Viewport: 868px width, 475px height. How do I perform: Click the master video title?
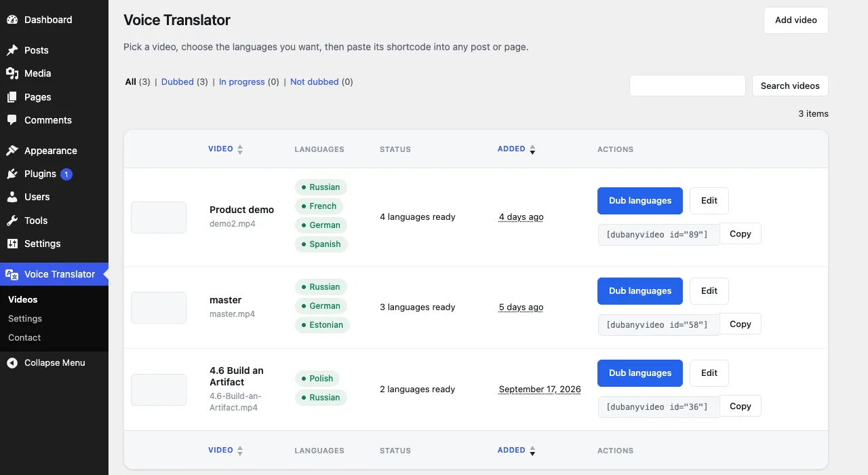tap(226, 300)
